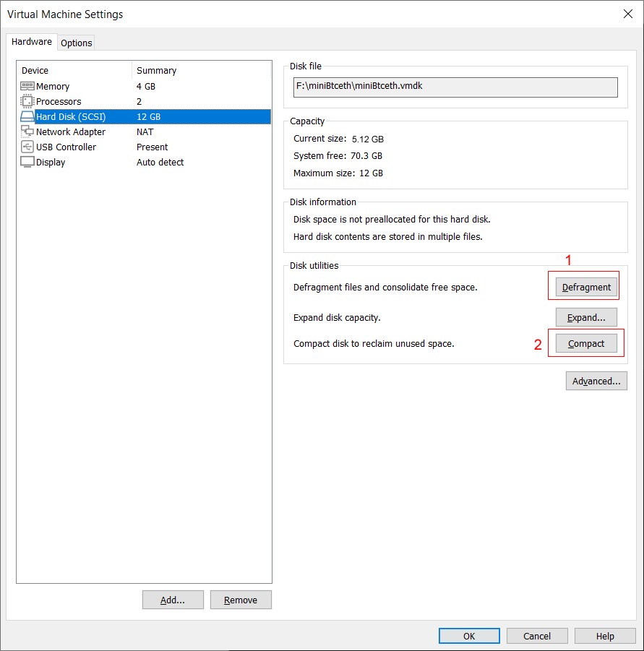Click the Processors chip icon

click(x=27, y=101)
